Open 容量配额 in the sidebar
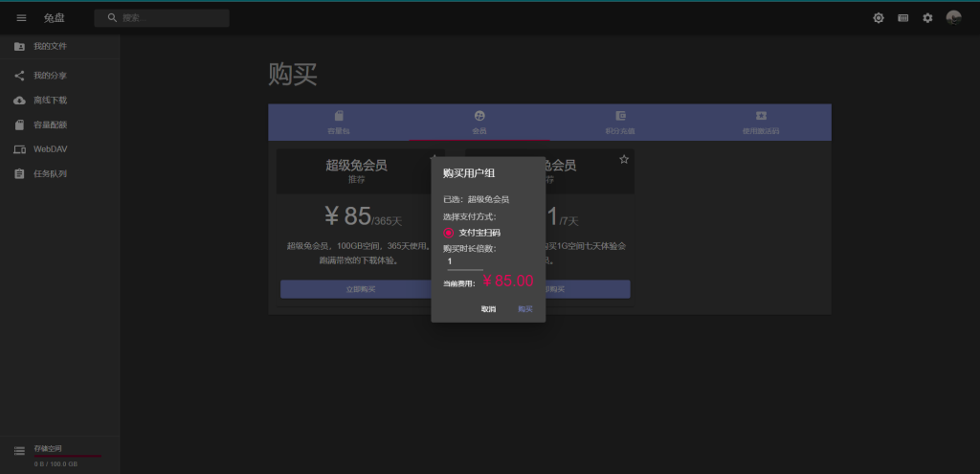 50,124
